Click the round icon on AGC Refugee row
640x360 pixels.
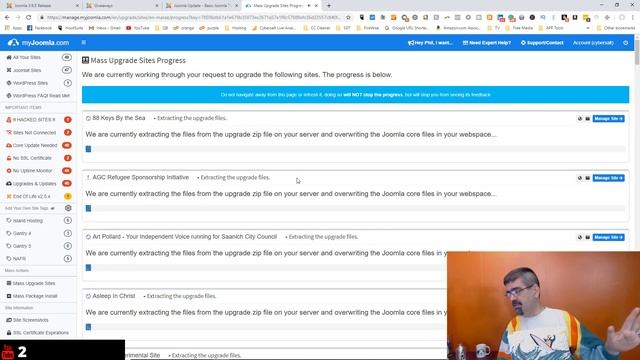(x=580, y=178)
